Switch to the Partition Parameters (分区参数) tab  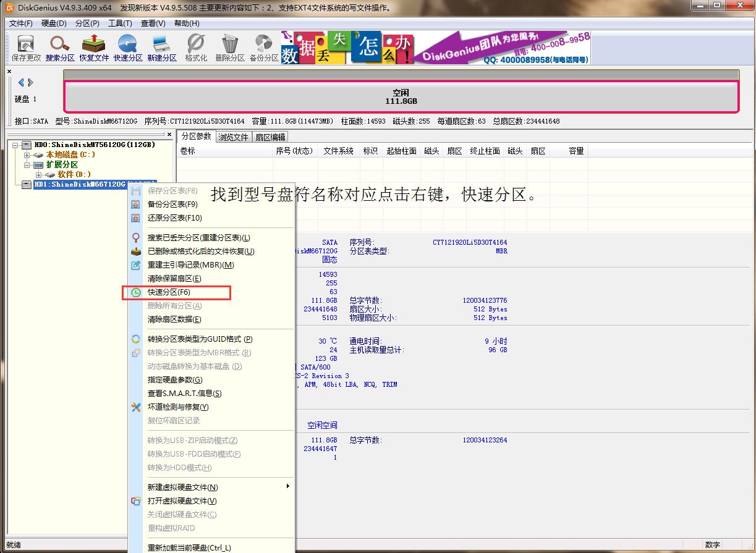click(x=197, y=137)
